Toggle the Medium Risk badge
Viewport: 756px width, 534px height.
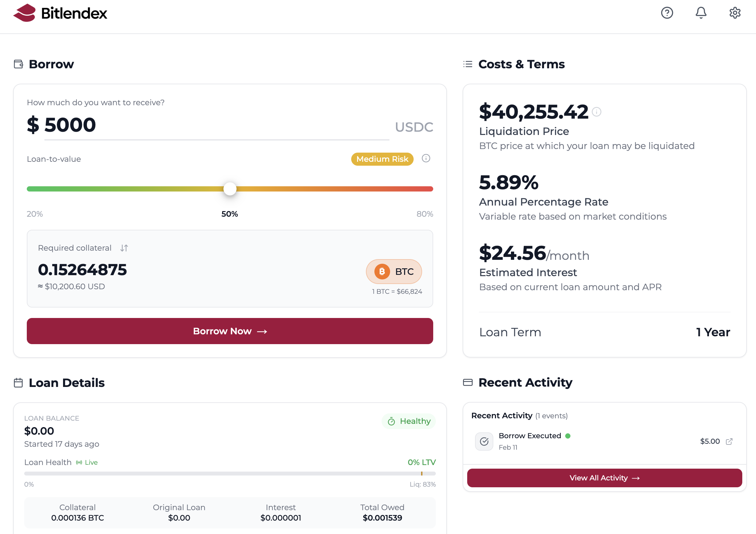pyautogui.click(x=382, y=159)
